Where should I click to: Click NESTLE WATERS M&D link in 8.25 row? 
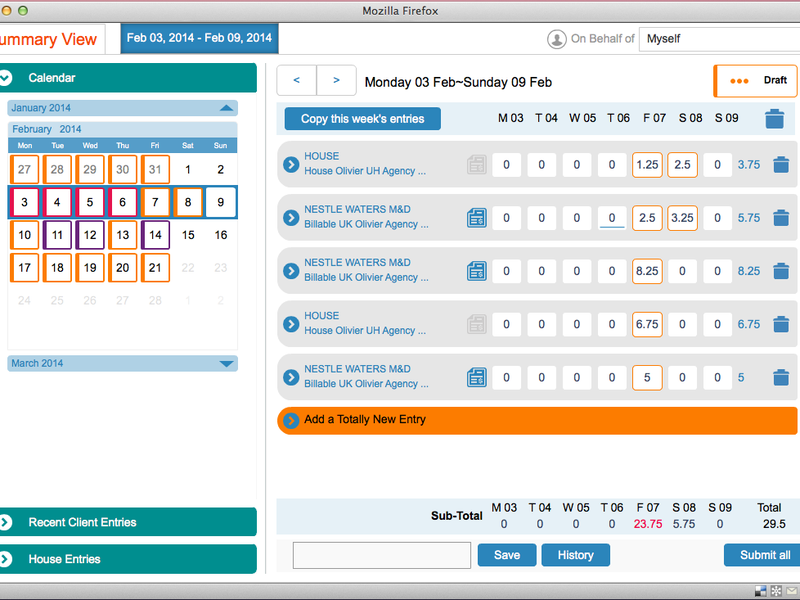tap(357, 263)
